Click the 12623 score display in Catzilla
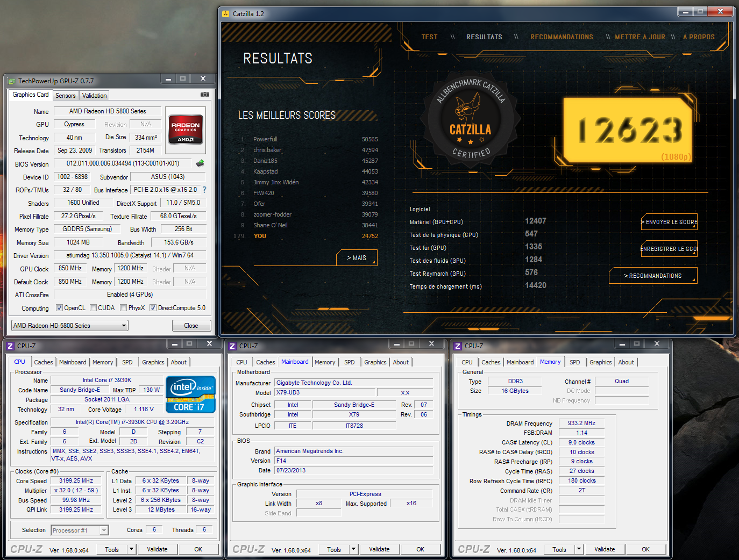This screenshot has height=560, width=739. pos(628,130)
